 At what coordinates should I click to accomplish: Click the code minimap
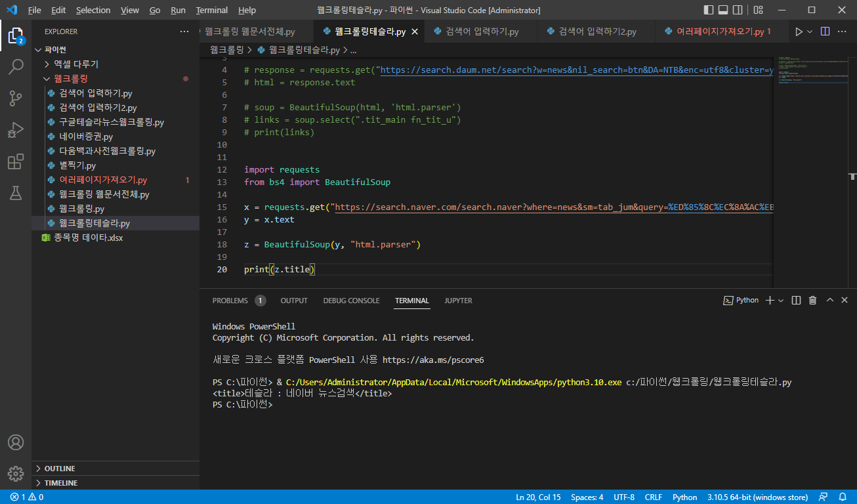click(811, 171)
